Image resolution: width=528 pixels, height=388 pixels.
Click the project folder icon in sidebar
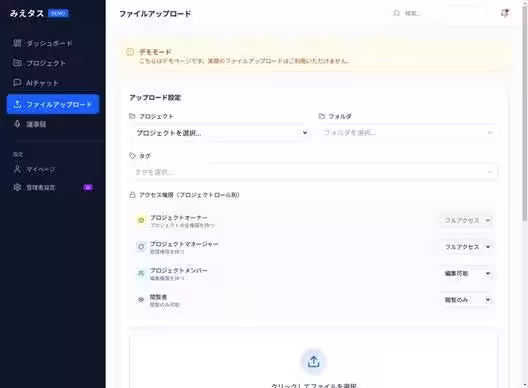tap(17, 63)
